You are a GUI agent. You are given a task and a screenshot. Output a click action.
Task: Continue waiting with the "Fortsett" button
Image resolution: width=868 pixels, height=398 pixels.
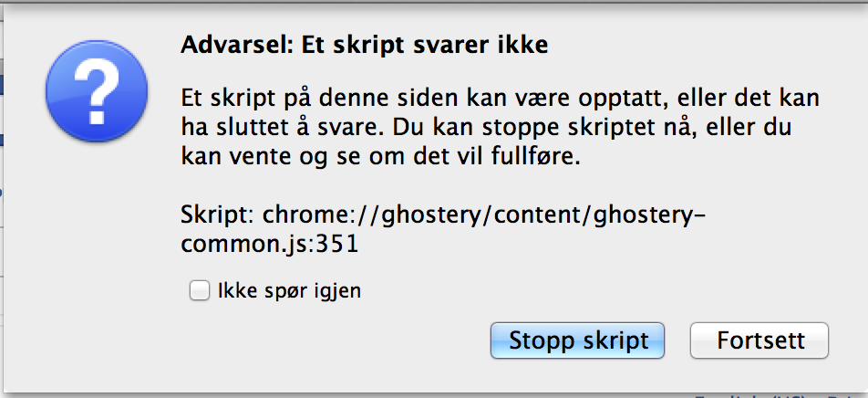[x=759, y=340]
